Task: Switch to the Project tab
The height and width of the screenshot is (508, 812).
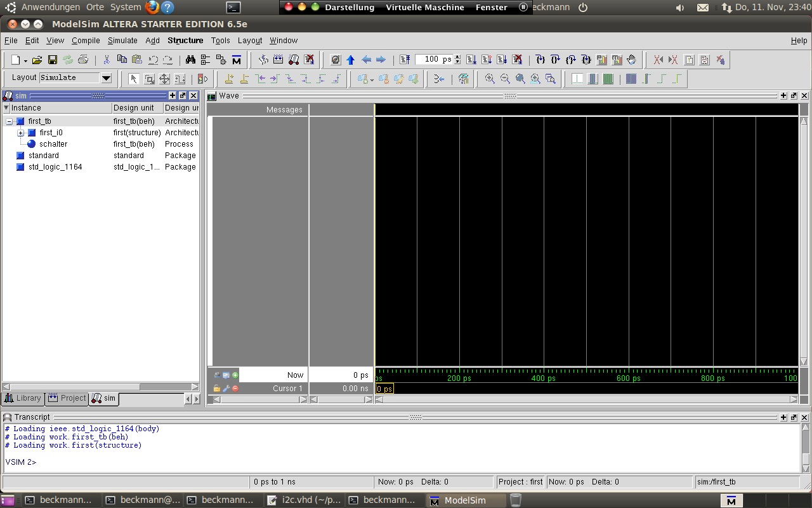Action: [67, 398]
